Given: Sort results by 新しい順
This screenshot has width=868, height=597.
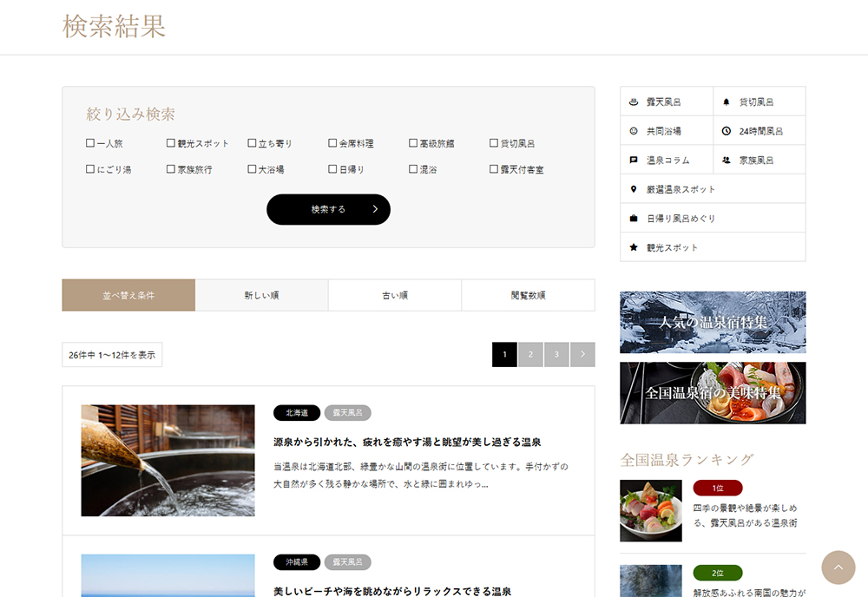Looking at the screenshot, I should 262,295.
